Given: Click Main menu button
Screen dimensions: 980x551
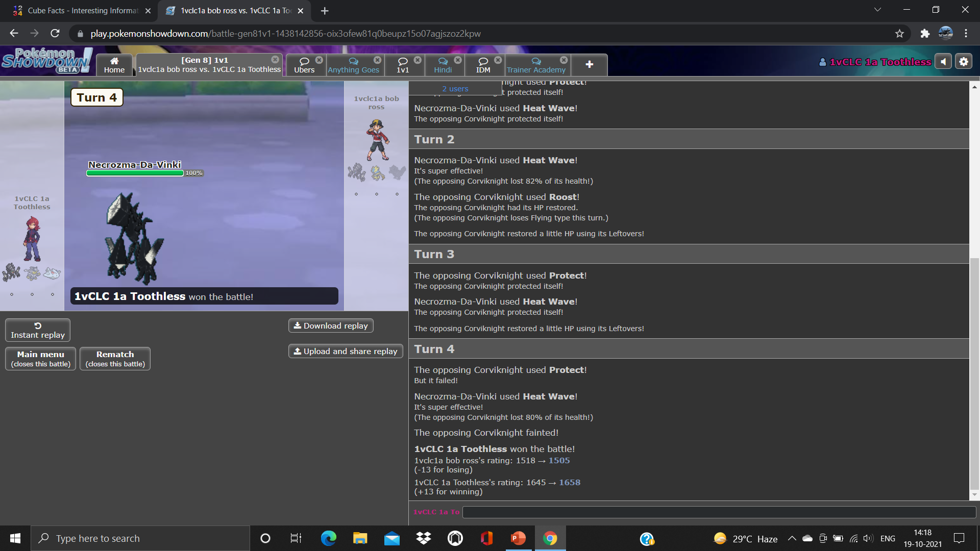Looking at the screenshot, I should [41, 359].
